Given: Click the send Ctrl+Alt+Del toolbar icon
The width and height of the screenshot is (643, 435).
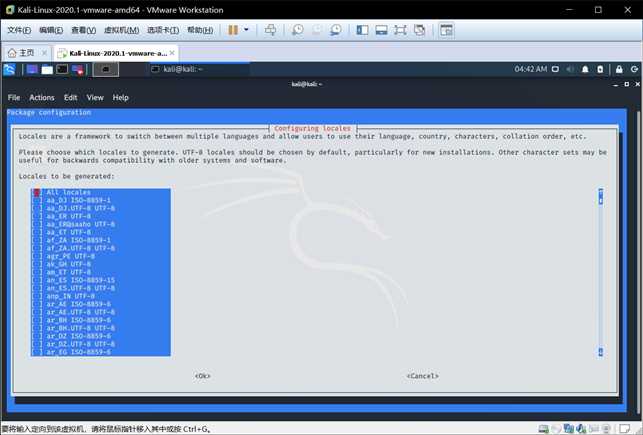Looking at the screenshot, I should (x=270, y=30).
